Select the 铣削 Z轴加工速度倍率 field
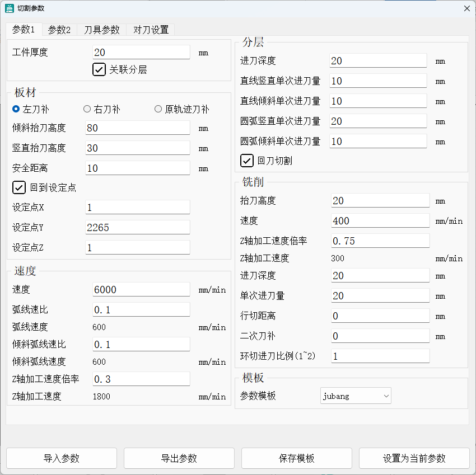 [380, 241]
